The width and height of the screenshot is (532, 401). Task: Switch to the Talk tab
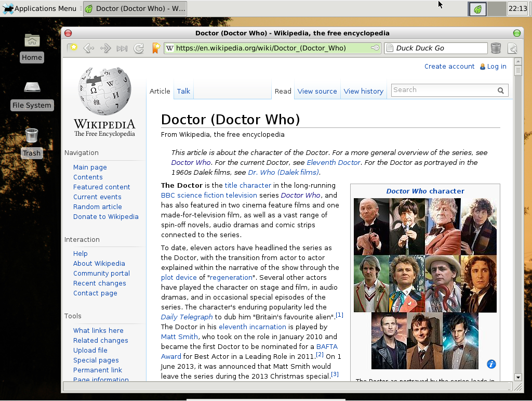[183, 91]
